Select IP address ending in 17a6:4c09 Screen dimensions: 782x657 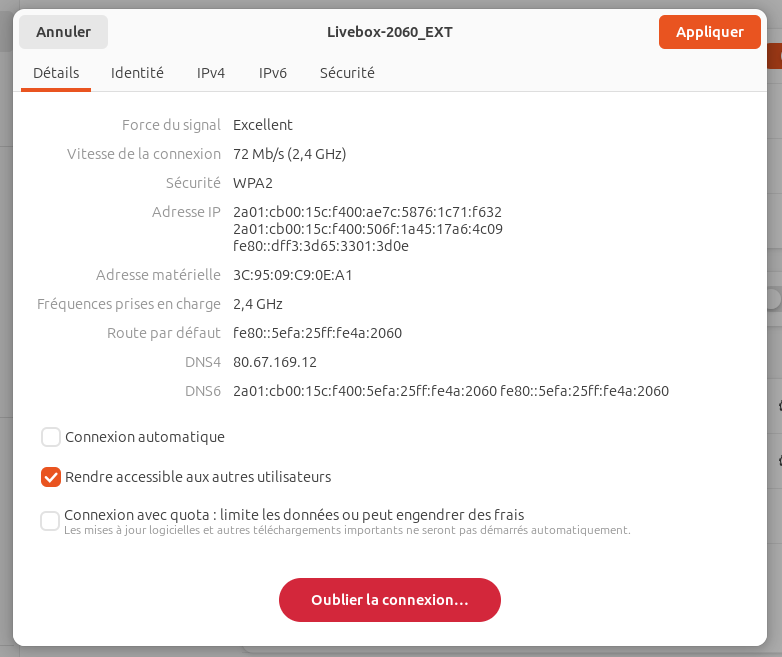(x=368, y=229)
